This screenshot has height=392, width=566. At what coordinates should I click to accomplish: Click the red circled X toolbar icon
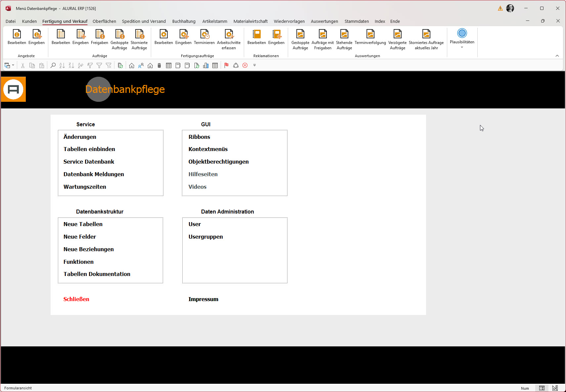pyautogui.click(x=245, y=65)
